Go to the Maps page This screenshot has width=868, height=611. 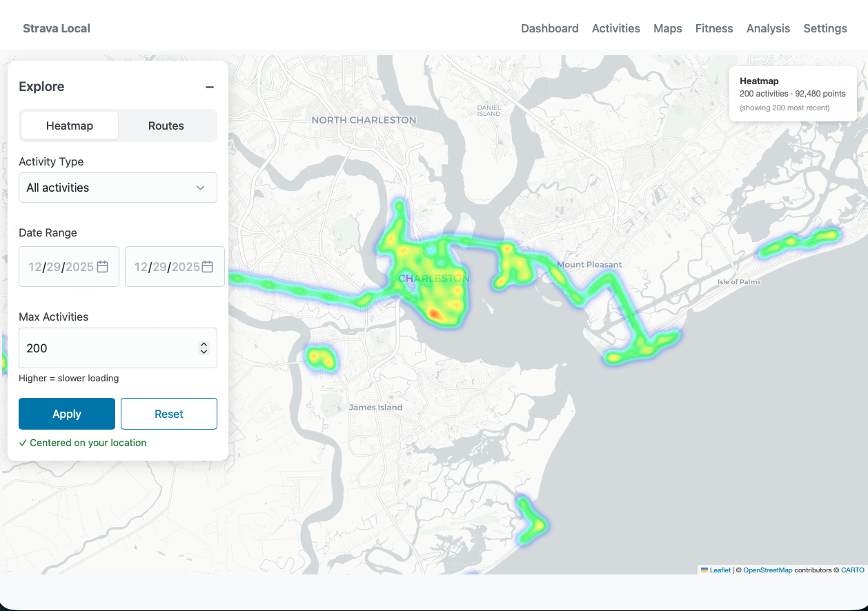click(667, 28)
